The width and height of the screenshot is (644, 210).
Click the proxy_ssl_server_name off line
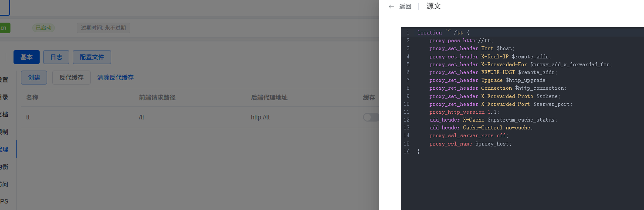(469, 135)
